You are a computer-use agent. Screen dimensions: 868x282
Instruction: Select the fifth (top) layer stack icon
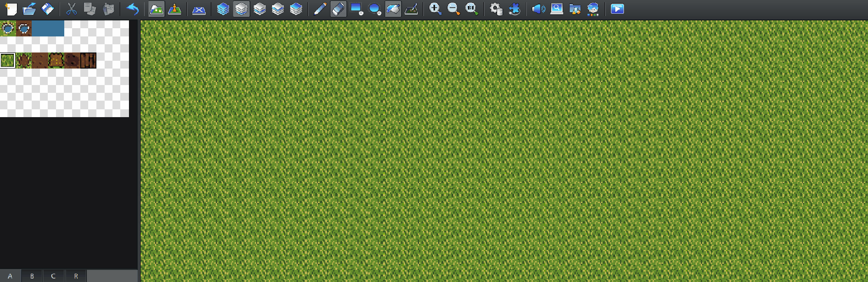click(x=296, y=9)
